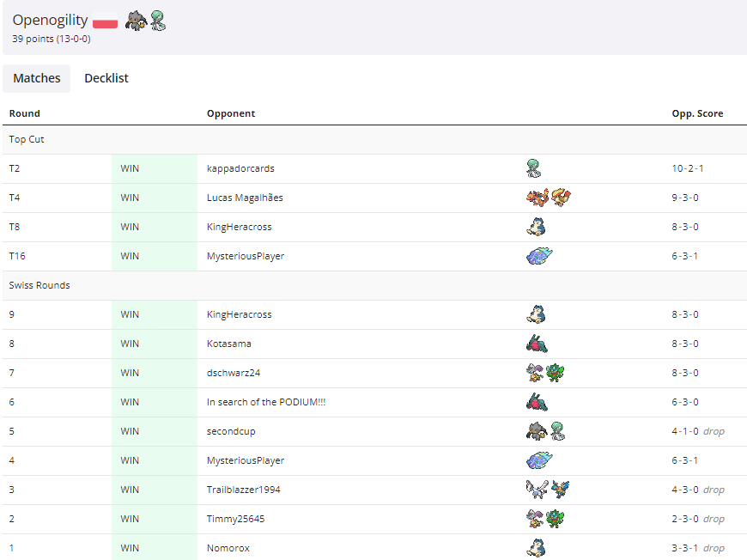
Task: Click the 39 points (13-0-0) record text
Action: pos(52,39)
